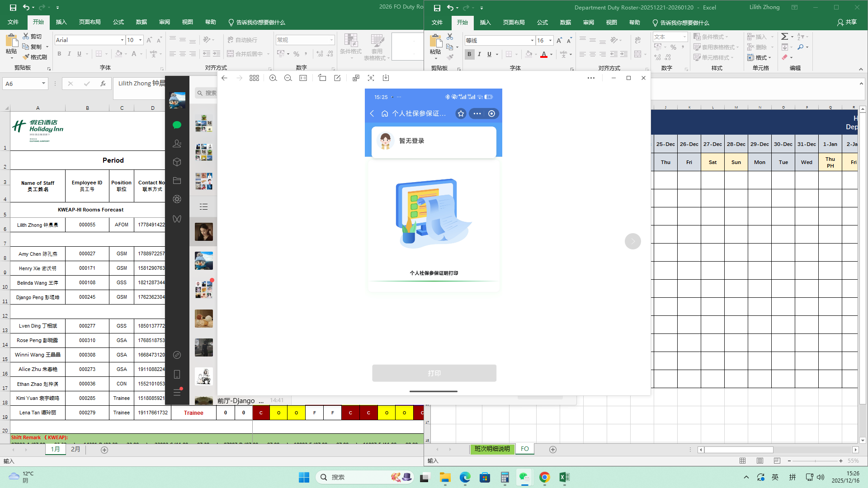The height and width of the screenshot is (488, 868).
Task: Open font size 16 dropdown
Action: pos(550,41)
